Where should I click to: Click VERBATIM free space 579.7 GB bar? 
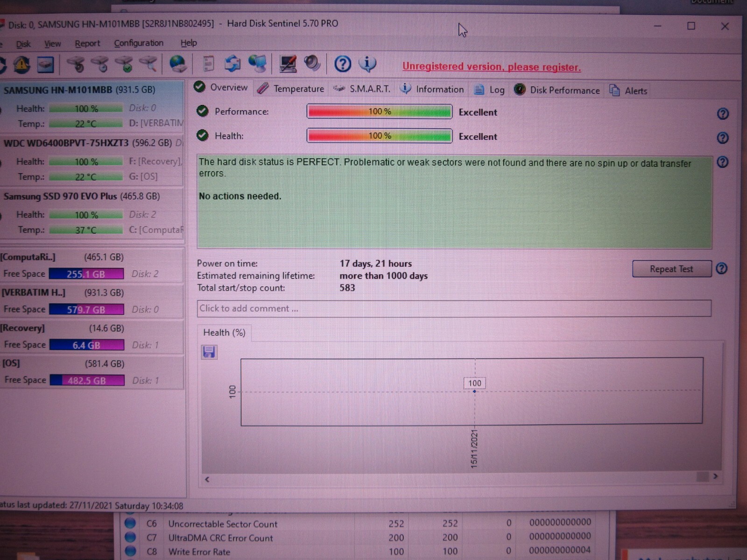(86, 309)
